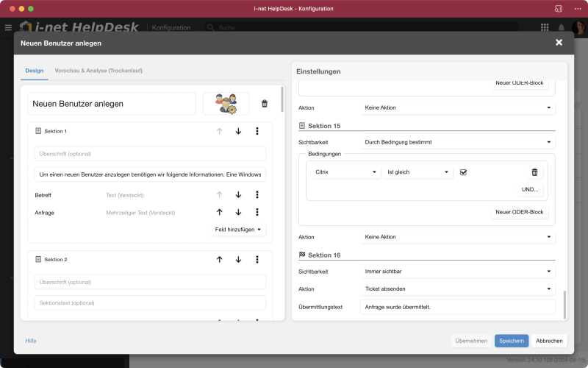
Task: Expand the 'Feld hinzufügen' dropdown
Action: (240, 230)
